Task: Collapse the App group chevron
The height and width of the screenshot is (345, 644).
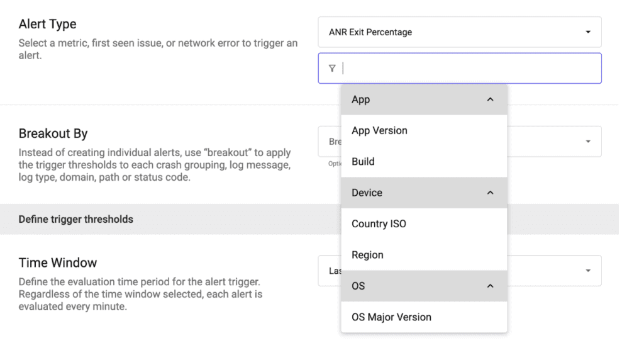Action: 491,99
